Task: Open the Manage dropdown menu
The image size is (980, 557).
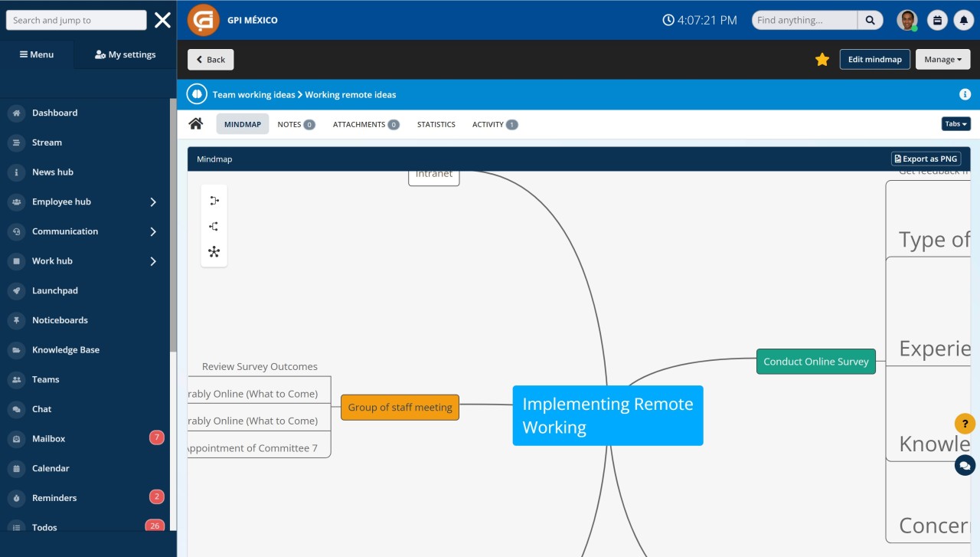Action: point(942,58)
